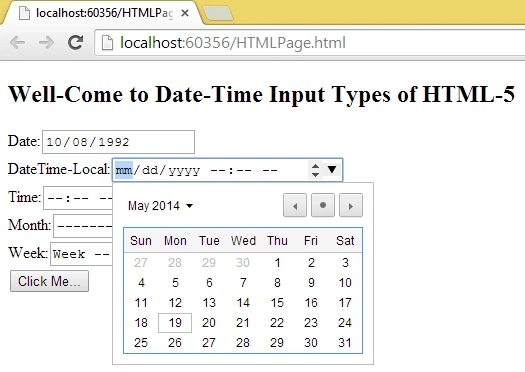The image size is (525, 372).
Task: Select May 25 in calendar
Action: [x=141, y=343]
